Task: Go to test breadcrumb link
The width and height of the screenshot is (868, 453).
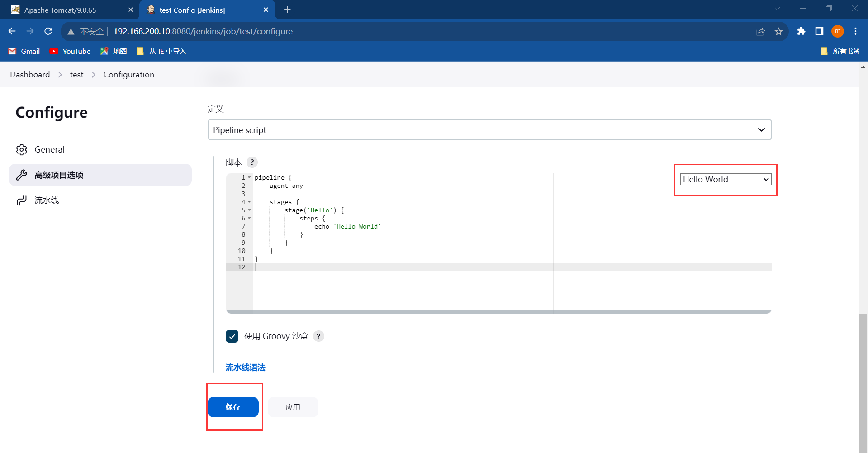Action: pos(76,75)
